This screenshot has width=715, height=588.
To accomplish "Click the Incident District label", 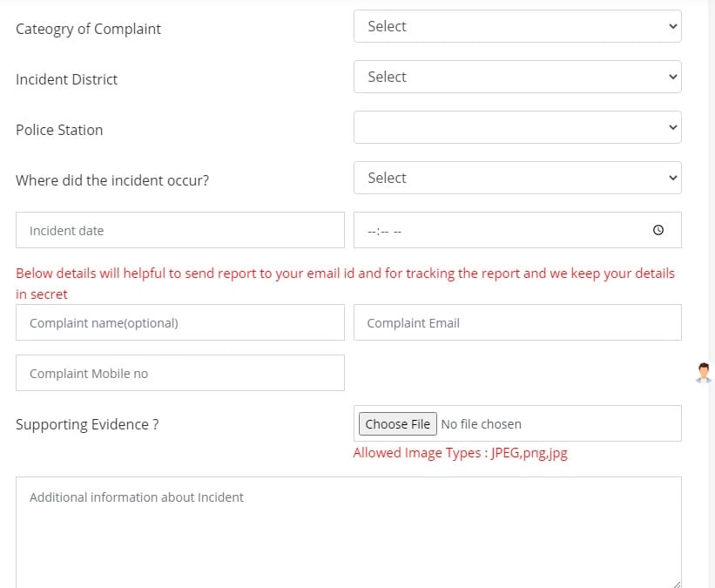I will (66, 79).
